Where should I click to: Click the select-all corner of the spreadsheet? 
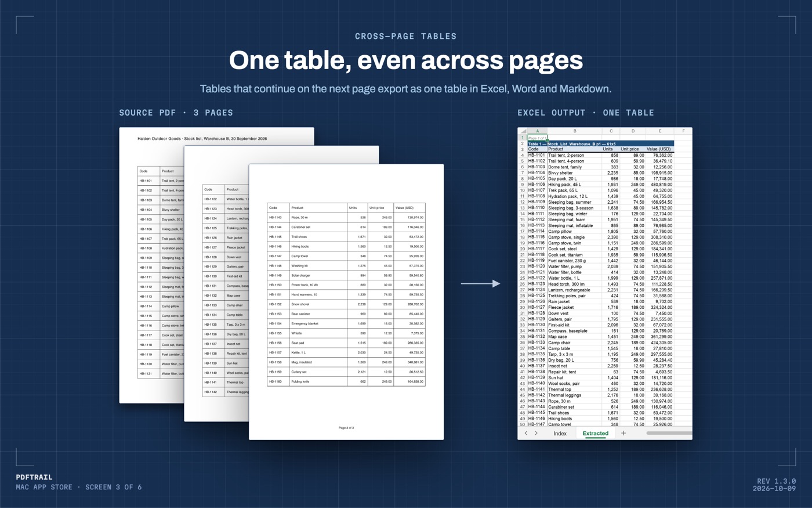(523, 131)
